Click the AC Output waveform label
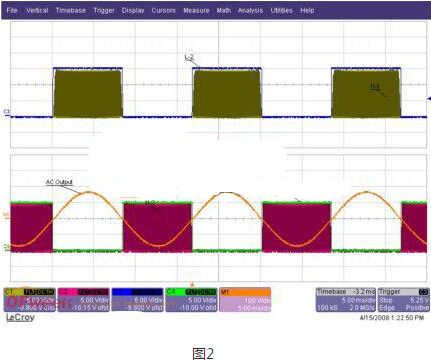This screenshot has width=431, height=362. coord(59,182)
